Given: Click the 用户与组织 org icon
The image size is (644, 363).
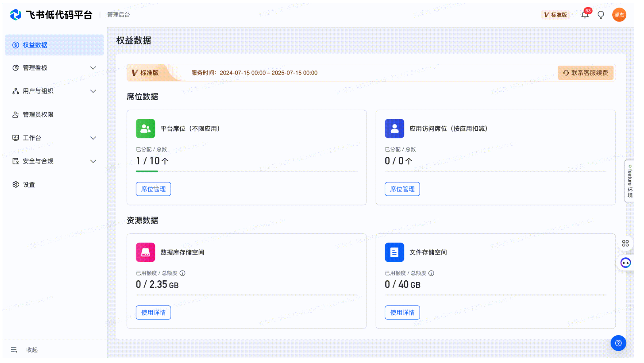Looking at the screenshot, I should click(15, 91).
